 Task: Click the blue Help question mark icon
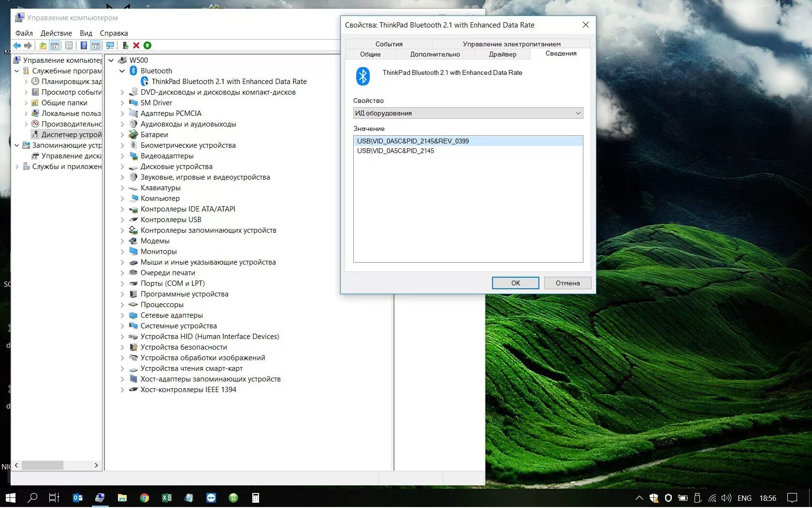[84, 45]
